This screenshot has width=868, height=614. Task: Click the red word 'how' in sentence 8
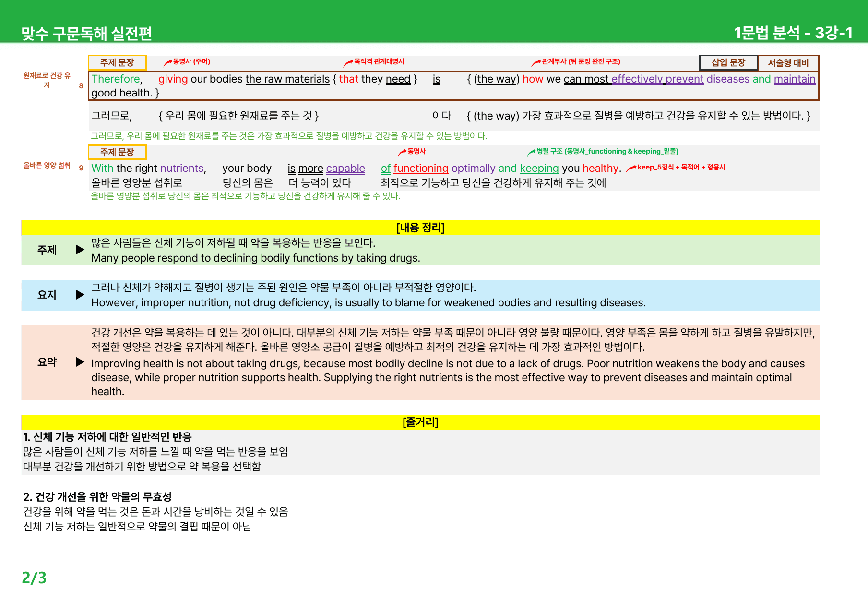tap(533, 79)
